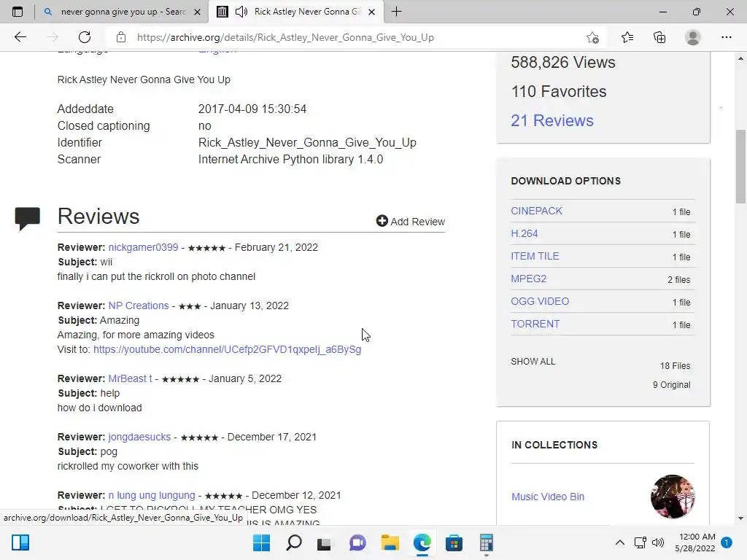Open reviewer jongdaesucks profile
The image size is (747, 560).
(139, 437)
